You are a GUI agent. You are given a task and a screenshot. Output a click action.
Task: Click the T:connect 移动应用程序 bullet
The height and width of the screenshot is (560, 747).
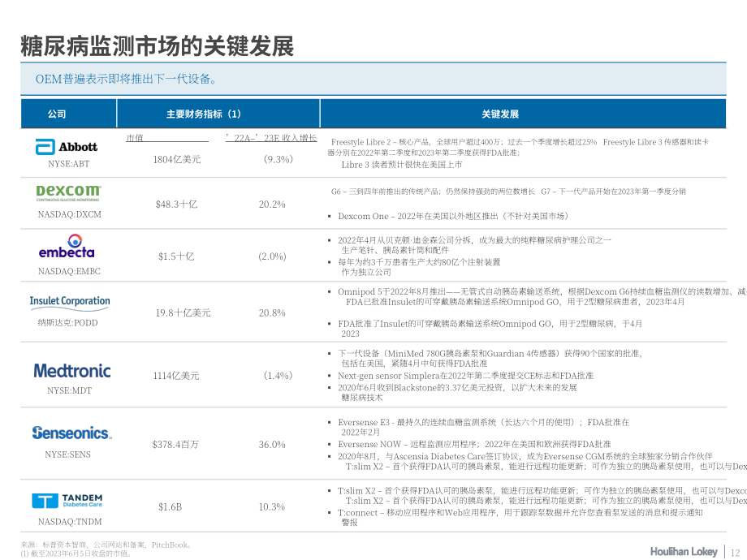tap(520, 517)
